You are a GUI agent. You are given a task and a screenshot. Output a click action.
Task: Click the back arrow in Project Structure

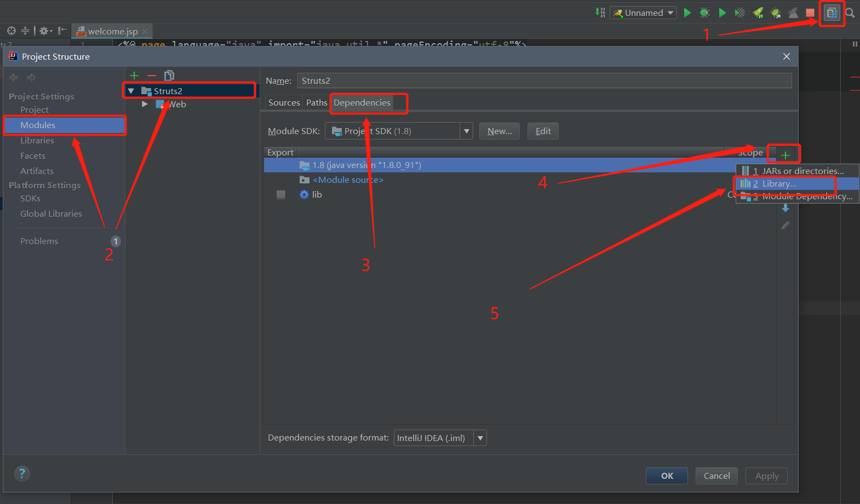(14, 78)
